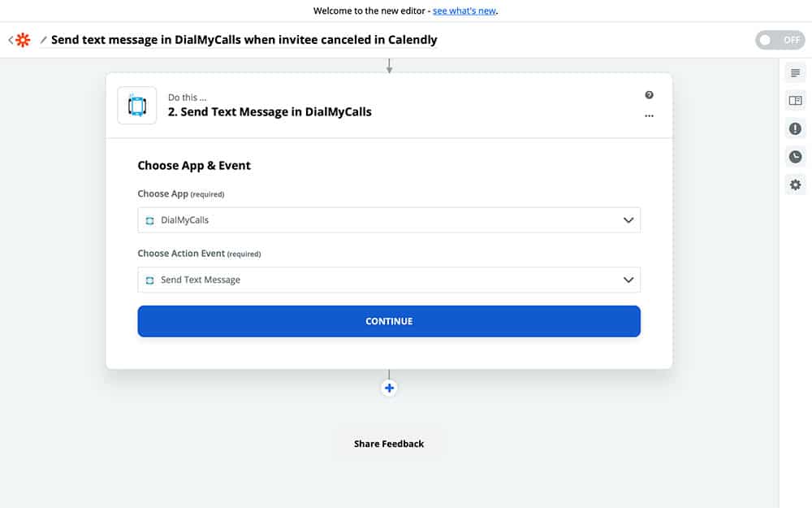812x508 pixels.
Task: Click the back chevron beside Zapier logo
Action: coord(11,40)
